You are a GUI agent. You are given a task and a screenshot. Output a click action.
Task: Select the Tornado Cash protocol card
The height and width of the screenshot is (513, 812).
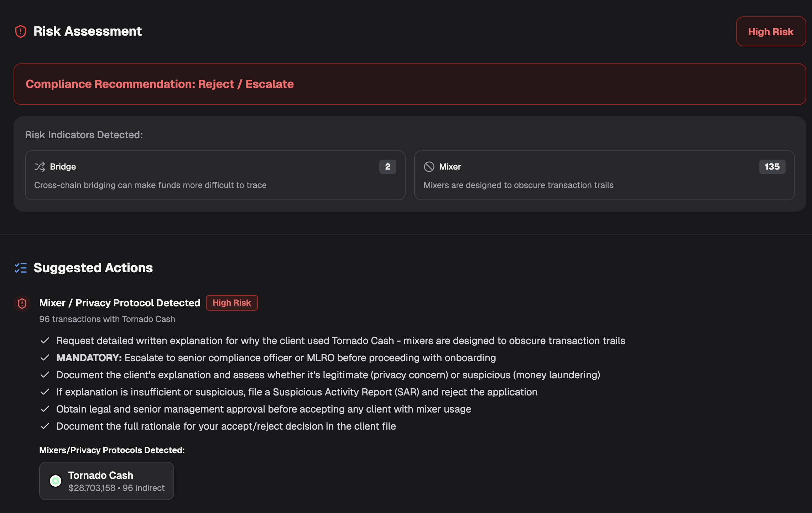click(106, 481)
